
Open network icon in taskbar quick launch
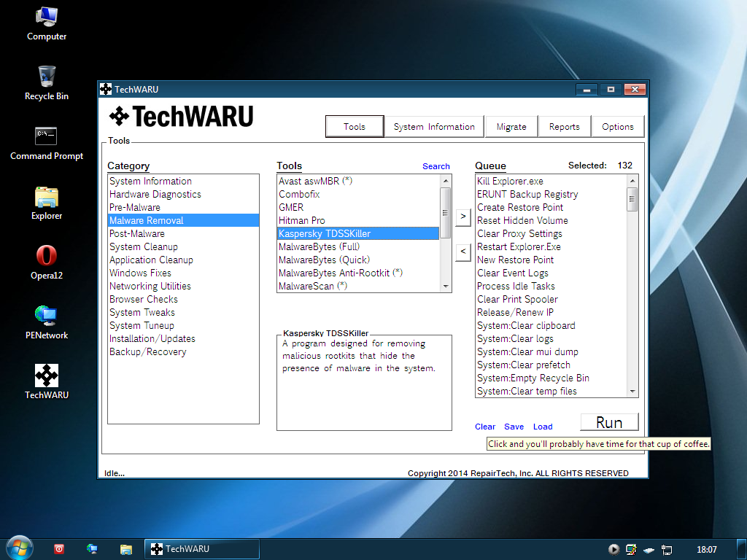click(x=93, y=549)
